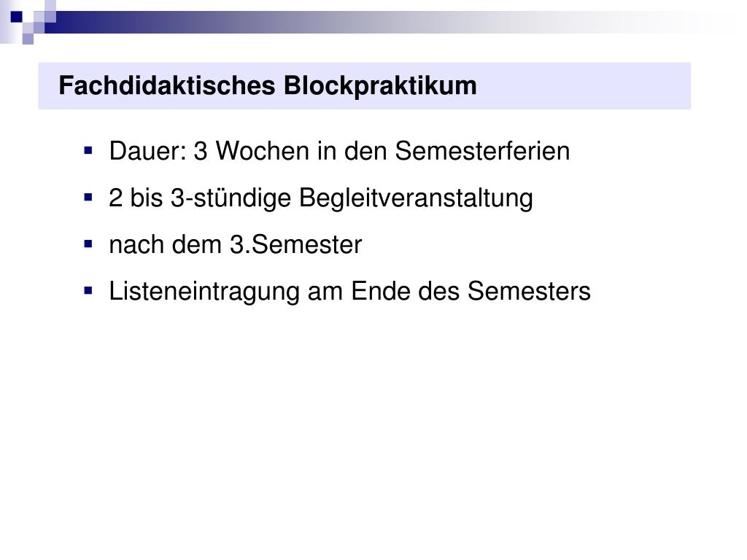
Task: Click the word Semesterferien
Action: [482, 151]
